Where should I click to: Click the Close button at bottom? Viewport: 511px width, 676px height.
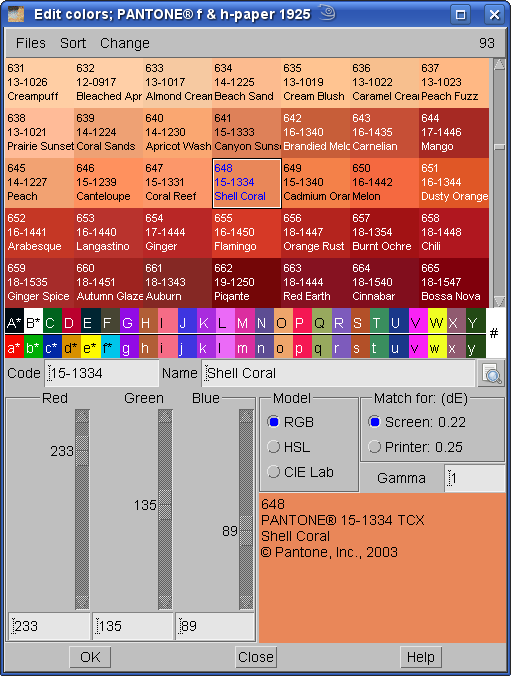[256, 657]
